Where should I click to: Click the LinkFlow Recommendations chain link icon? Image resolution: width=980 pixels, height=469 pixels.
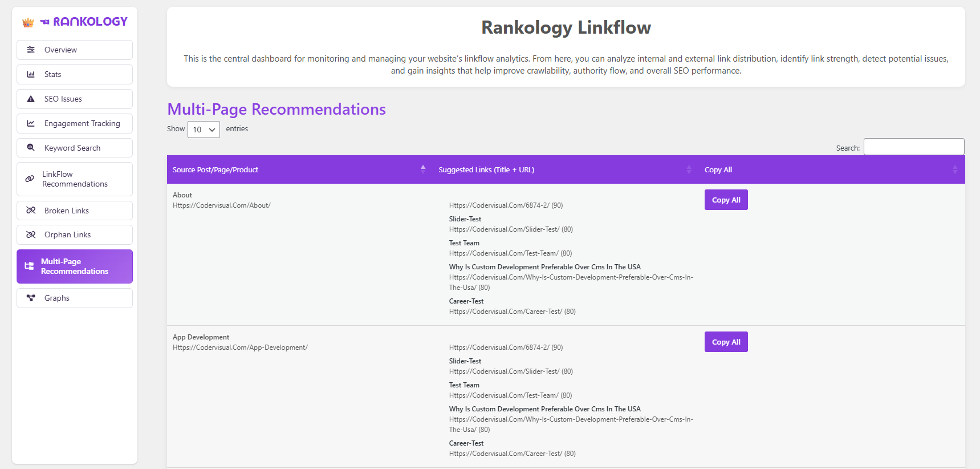[30, 179]
